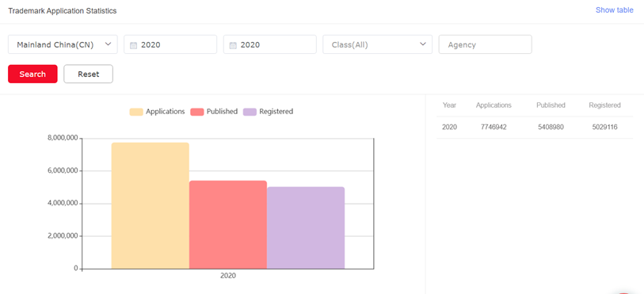Click the Reset button
Screen dimensions: 644x294
tap(88, 74)
